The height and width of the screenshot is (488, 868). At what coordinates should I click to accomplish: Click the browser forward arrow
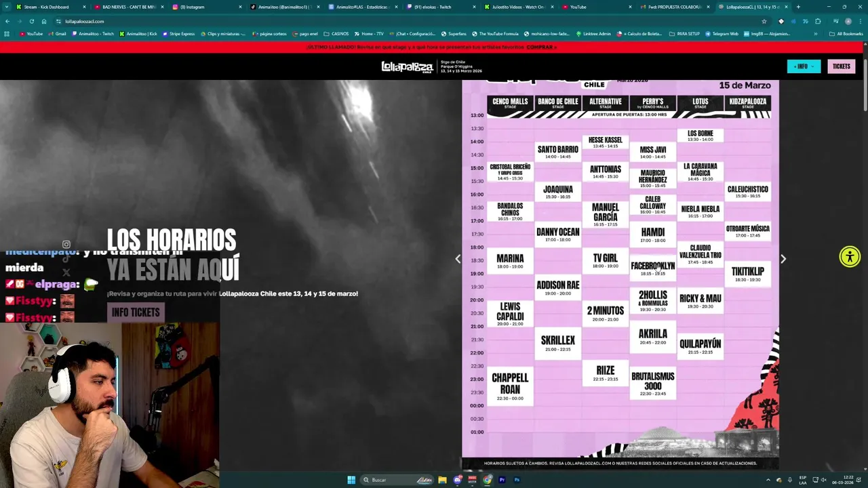point(20,21)
